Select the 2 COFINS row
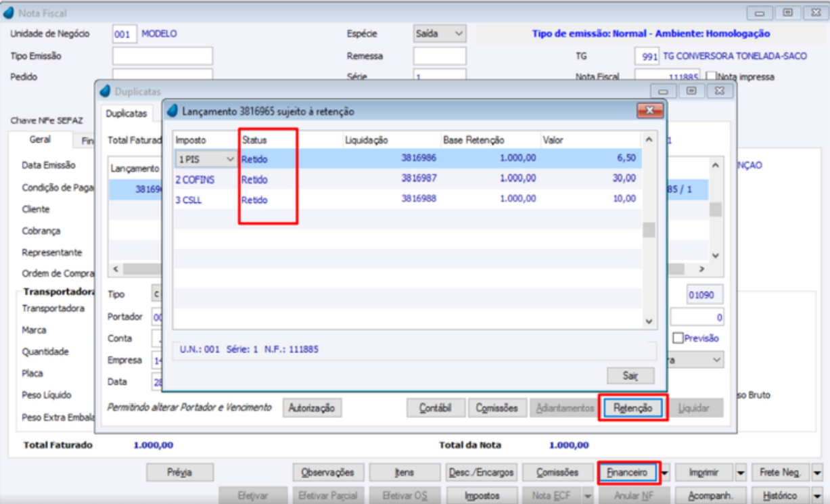 (406, 179)
